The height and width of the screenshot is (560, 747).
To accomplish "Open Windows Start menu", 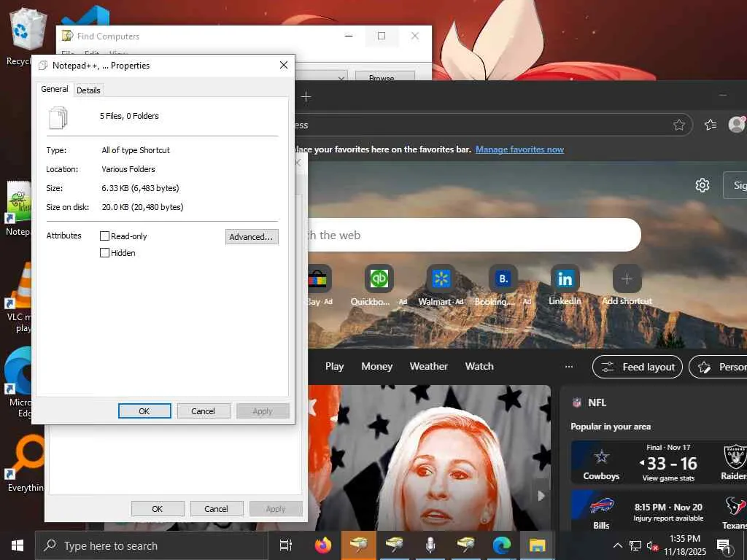I will pos(18,545).
